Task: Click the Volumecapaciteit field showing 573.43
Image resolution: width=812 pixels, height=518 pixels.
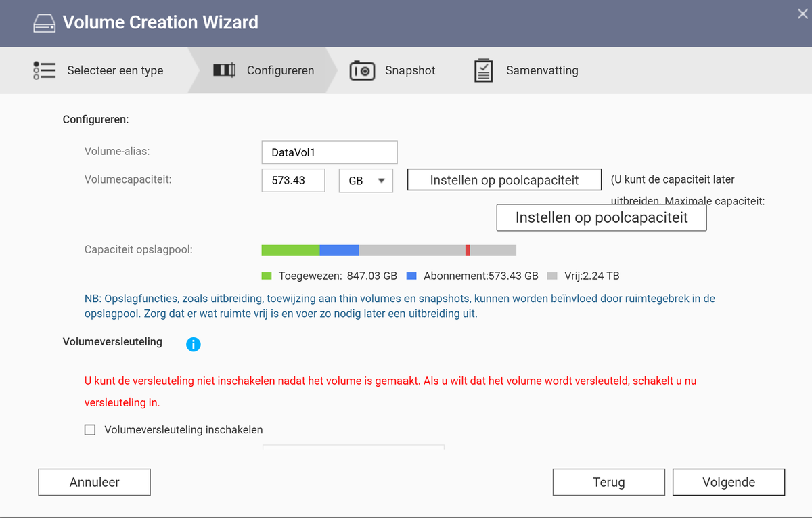Action: pos(293,181)
